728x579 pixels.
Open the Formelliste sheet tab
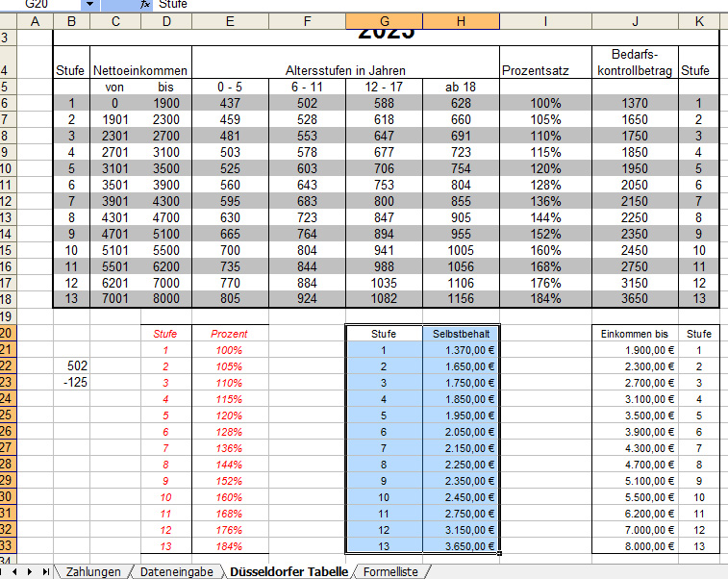[x=390, y=571]
